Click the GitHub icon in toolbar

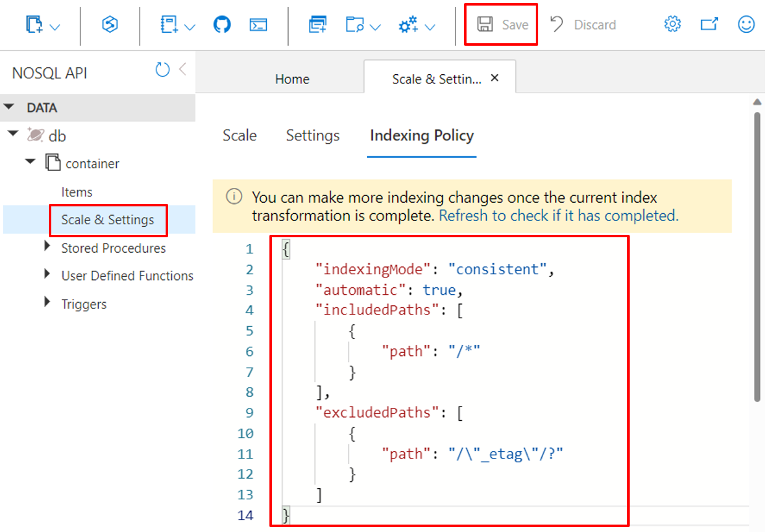pos(222,25)
